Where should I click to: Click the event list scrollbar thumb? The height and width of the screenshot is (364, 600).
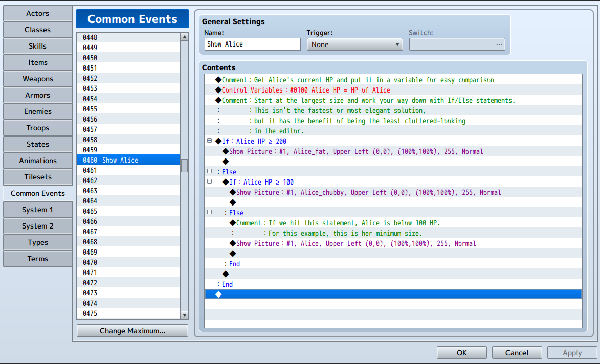tap(185, 166)
